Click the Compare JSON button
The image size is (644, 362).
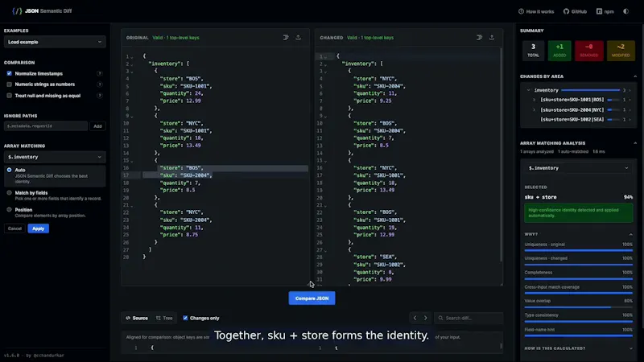(x=312, y=298)
